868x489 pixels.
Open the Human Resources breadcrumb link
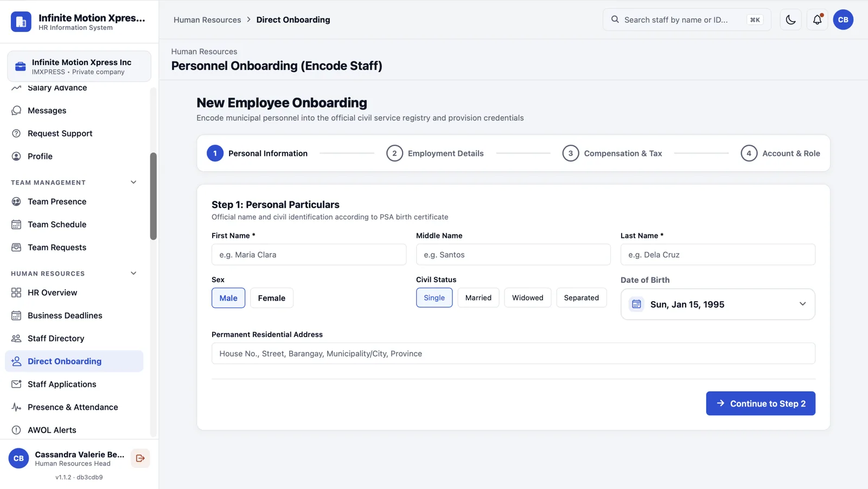[x=207, y=20]
